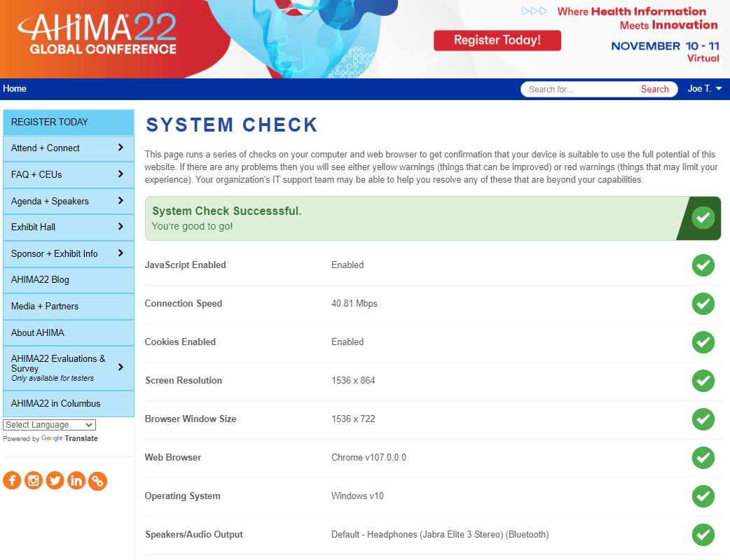Click the Browser Window Size green checkmark
This screenshot has height=560, width=730.
[703, 419]
